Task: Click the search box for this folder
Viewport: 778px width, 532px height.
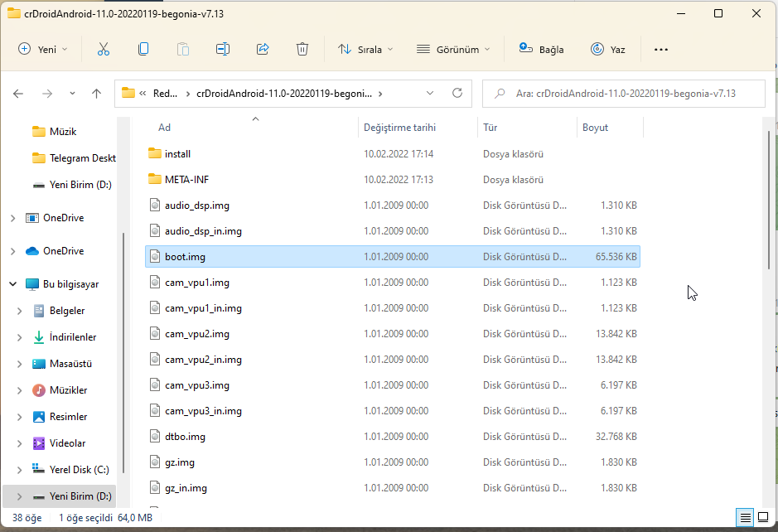Action: point(623,94)
